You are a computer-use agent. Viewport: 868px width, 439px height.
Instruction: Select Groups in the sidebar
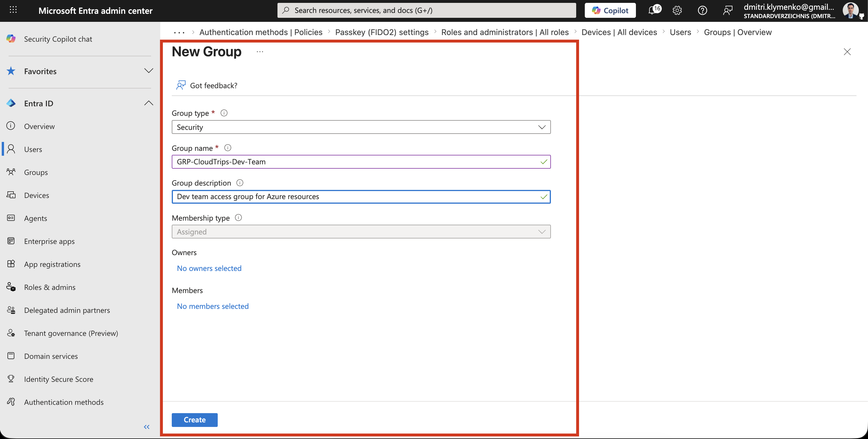(36, 172)
